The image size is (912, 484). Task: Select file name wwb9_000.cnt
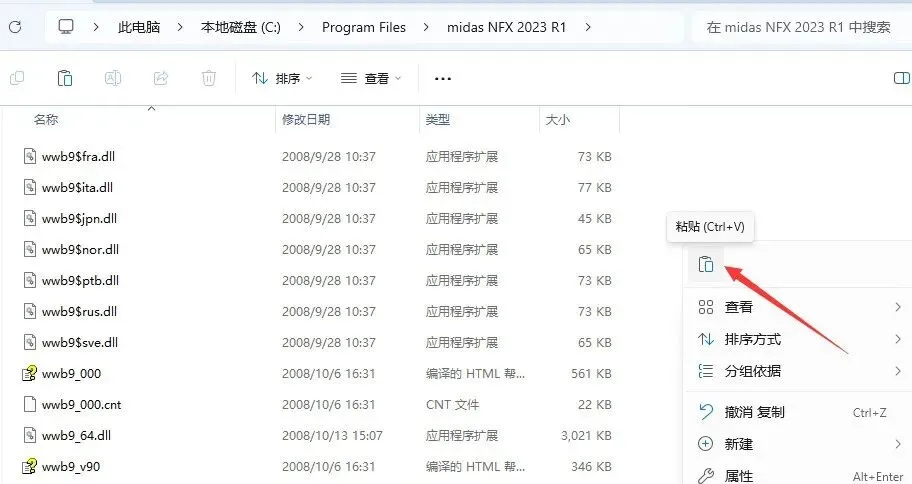[81, 404]
